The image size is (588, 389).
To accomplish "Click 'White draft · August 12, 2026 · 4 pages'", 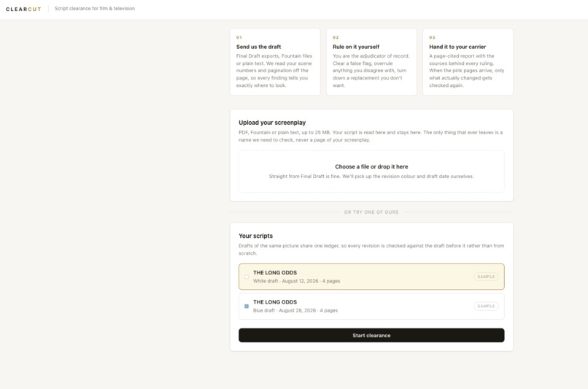I will 297,281.
